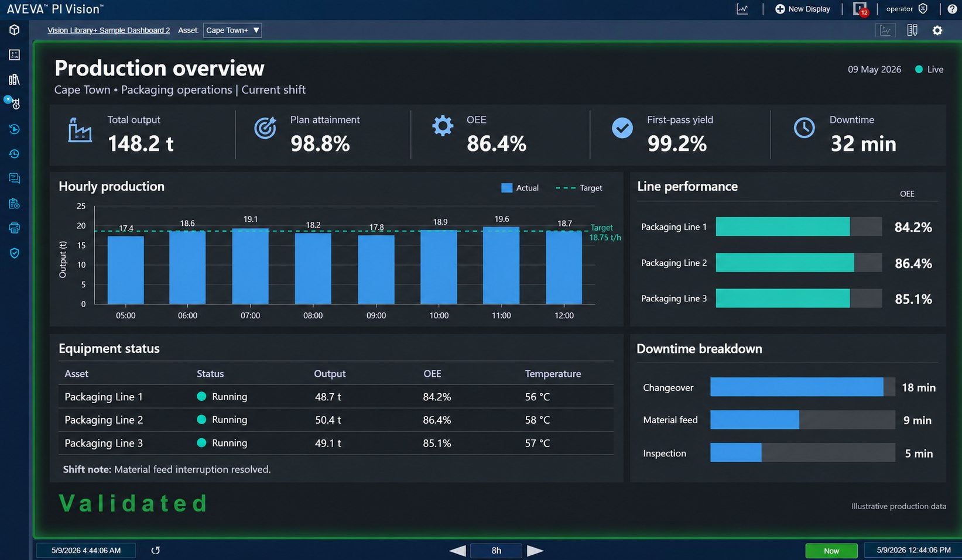Open Vision Library+ Sample Dashboard 2 link
The height and width of the screenshot is (560, 962).
click(x=109, y=30)
